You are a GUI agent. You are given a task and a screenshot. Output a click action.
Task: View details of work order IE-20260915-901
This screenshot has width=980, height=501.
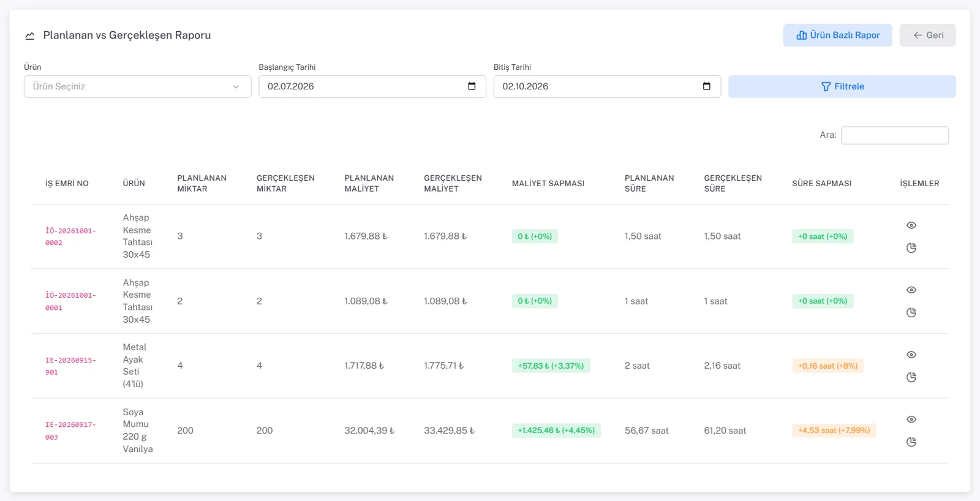(x=911, y=355)
